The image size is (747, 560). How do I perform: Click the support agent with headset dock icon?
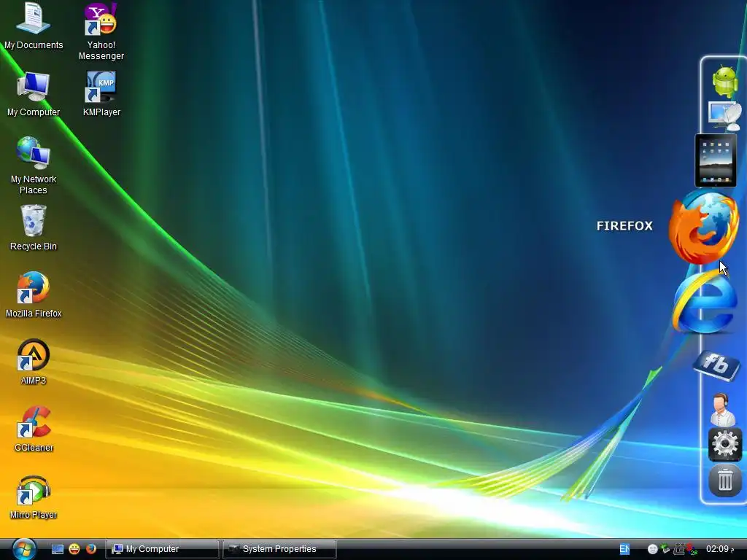[x=722, y=410]
